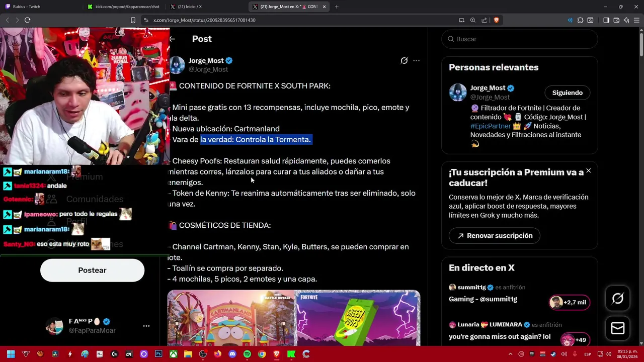
Task: Close the Jorge_Most en X tab
Action: (x=324, y=7)
